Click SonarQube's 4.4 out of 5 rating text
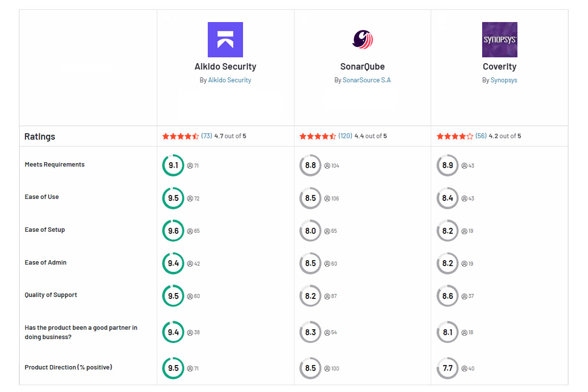Viewport: 588px width, 392px height. pyautogui.click(x=371, y=136)
